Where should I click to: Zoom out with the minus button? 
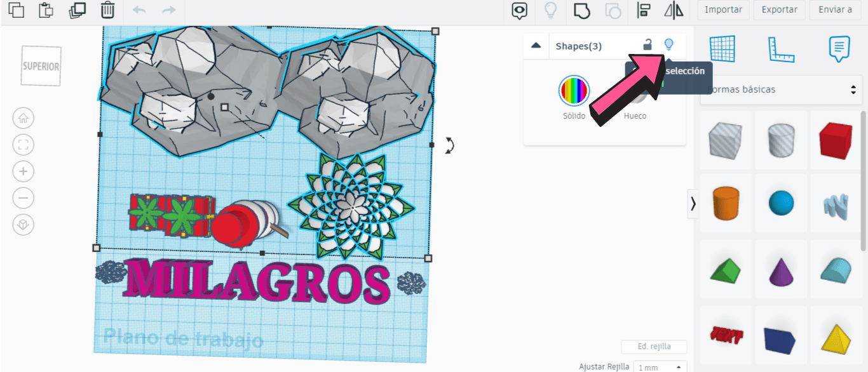(24, 198)
